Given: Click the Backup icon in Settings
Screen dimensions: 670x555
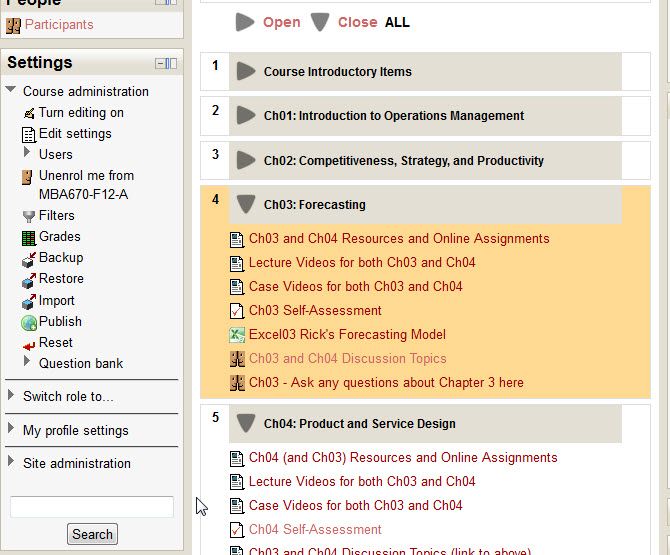Looking at the screenshot, I should coord(29,259).
